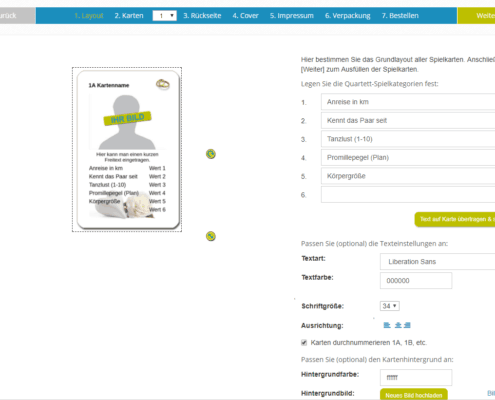
Task: Click the Hintergrundfarbe color field
Action: pos(416,377)
